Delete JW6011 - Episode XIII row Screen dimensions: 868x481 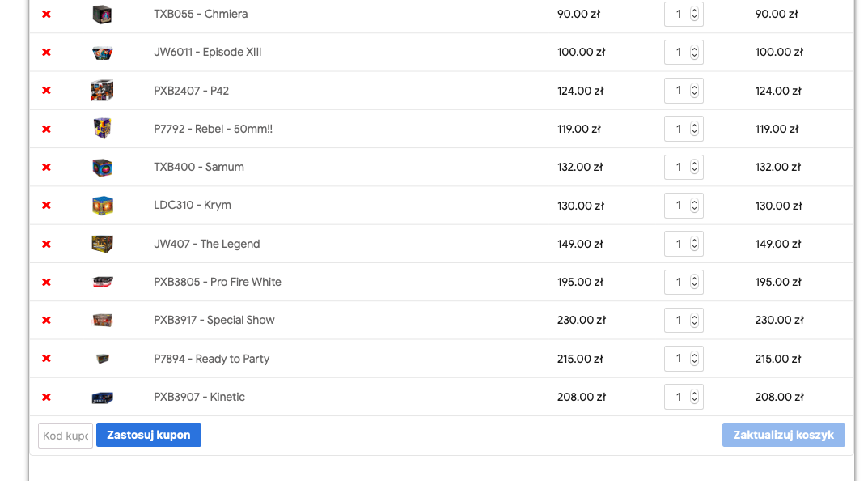(46, 53)
